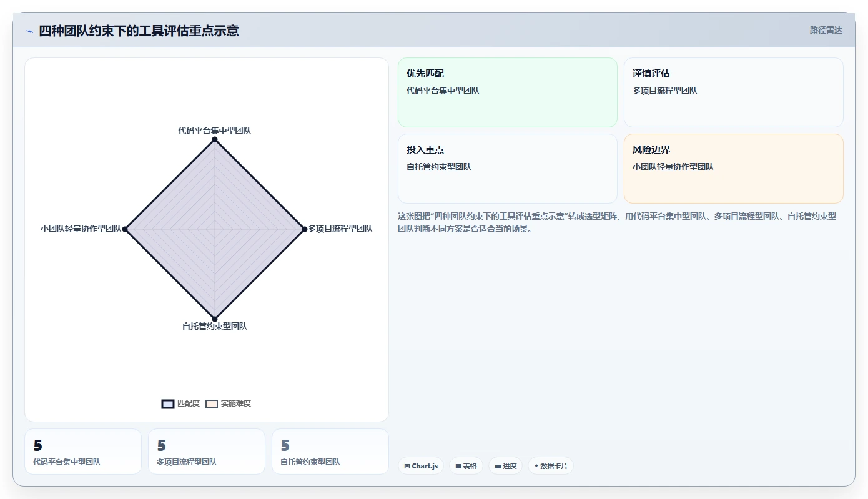Image resolution: width=868 pixels, height=499 pixels.
Task: Toggle the 匹配度 legend item
Action: (180, 403)
